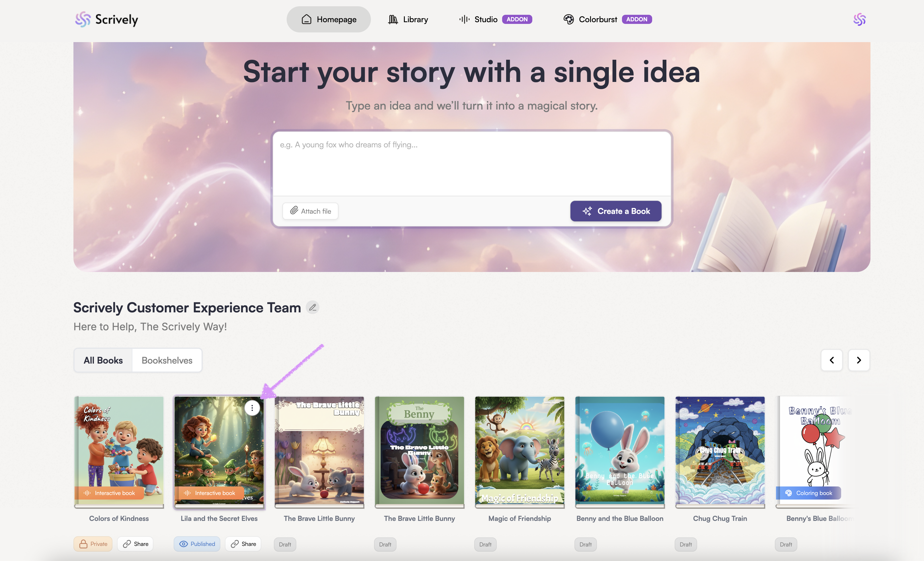Click Draft label under Magic of Friendship
Viewport: 924px width, 561px height.
coord(485,544)
